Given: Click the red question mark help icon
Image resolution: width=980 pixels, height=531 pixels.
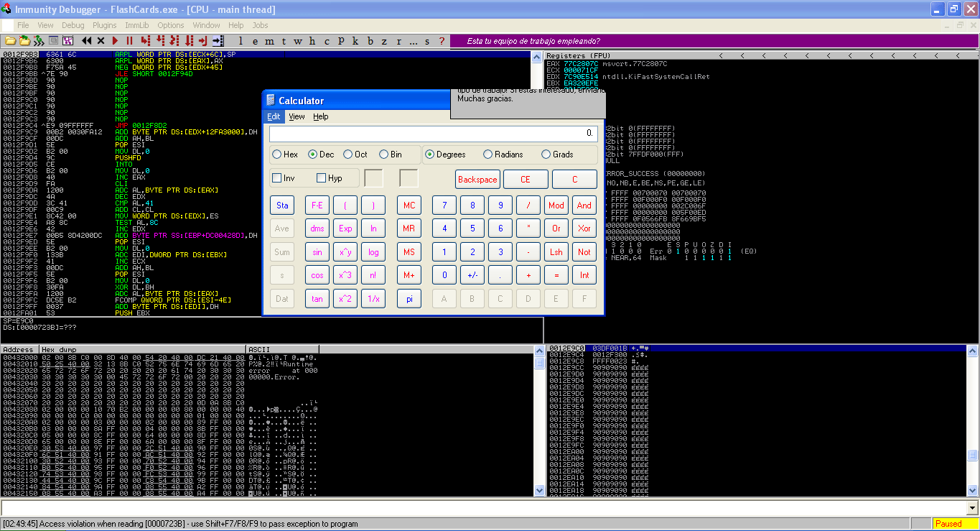Looking at the screenshot, I should (x=441, y=41).
